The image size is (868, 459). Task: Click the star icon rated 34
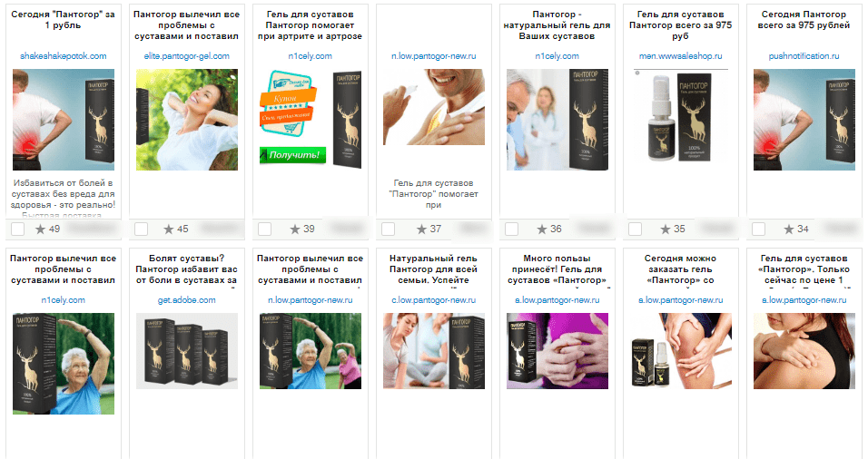pyautogui.click(x=789, y=229)
